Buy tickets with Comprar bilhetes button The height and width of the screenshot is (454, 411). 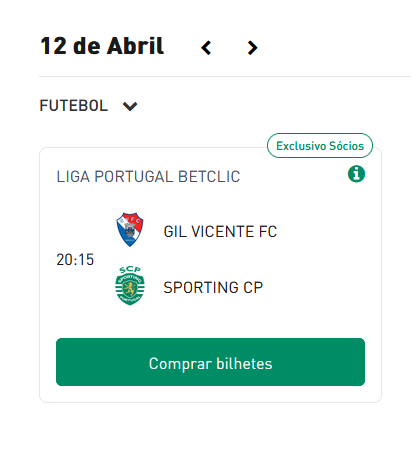(x=210, y=362)
